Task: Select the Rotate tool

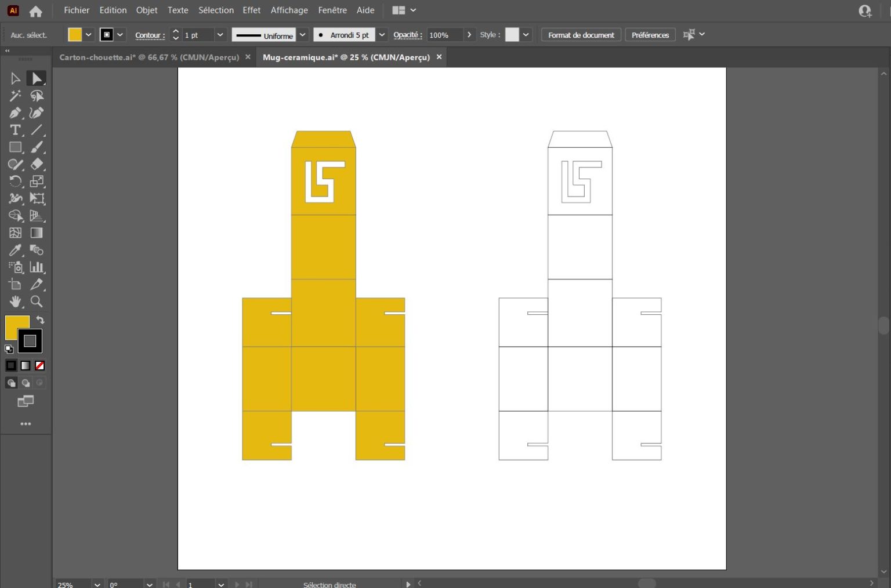Action: pos(15,182)
